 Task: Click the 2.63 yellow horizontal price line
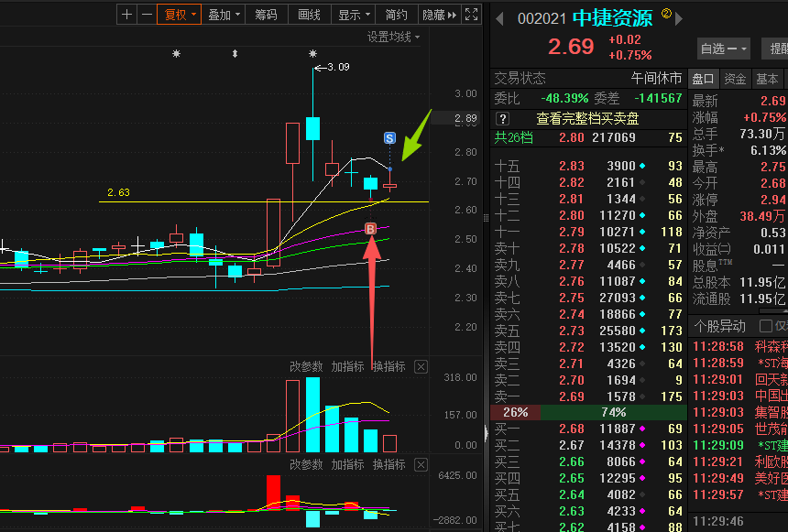coord(264,202)
